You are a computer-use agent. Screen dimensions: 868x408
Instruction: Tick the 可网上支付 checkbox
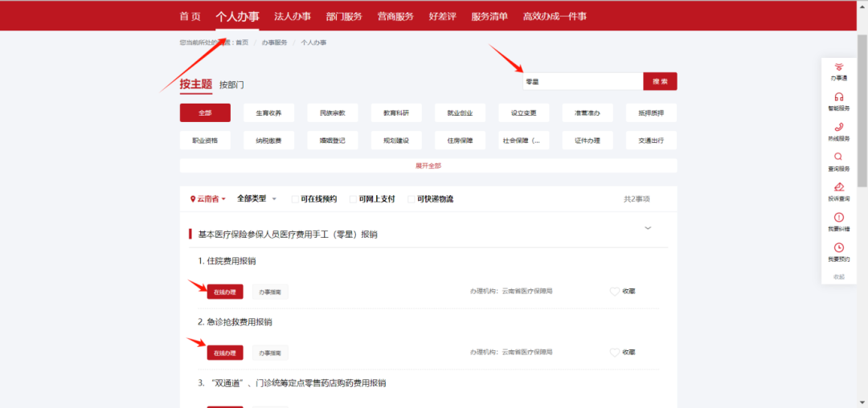pos(353,199)
